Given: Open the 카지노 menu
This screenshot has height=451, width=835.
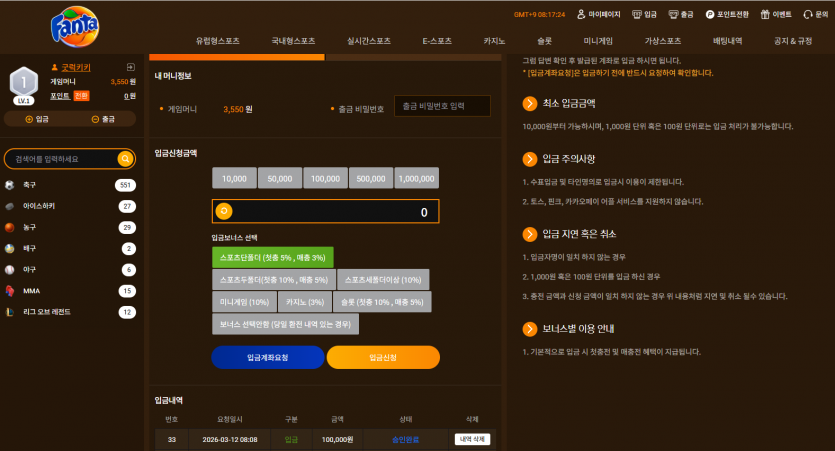Looking at the screenshot, I should 494,41.
